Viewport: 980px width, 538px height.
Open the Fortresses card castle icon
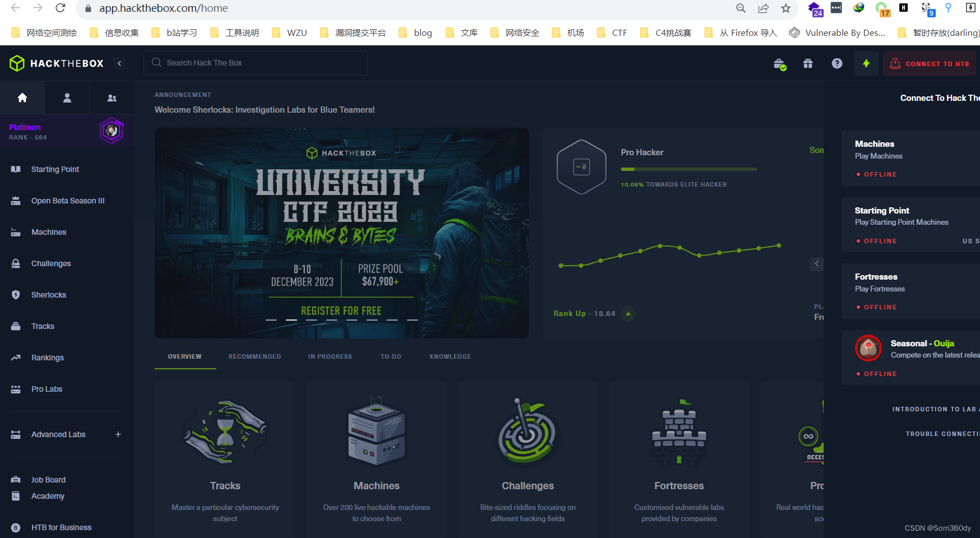point(679,433)
